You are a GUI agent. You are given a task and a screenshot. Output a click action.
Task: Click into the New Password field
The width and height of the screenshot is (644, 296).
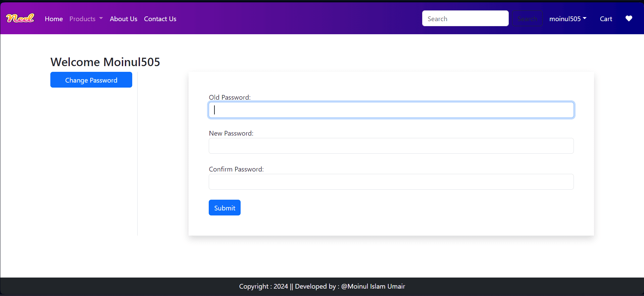(x=391, y=146)
